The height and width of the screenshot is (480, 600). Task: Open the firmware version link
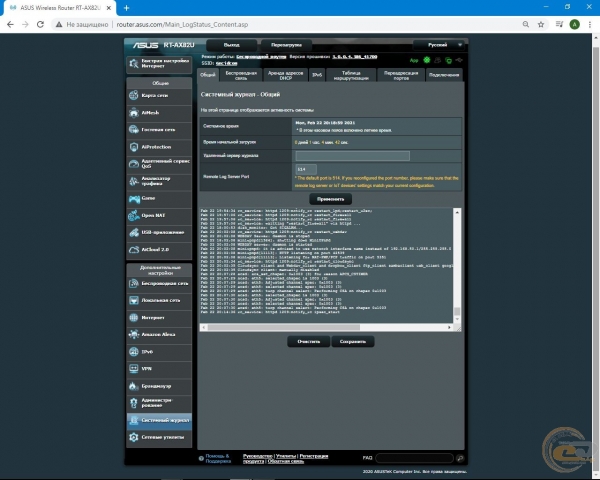[354, 57]
